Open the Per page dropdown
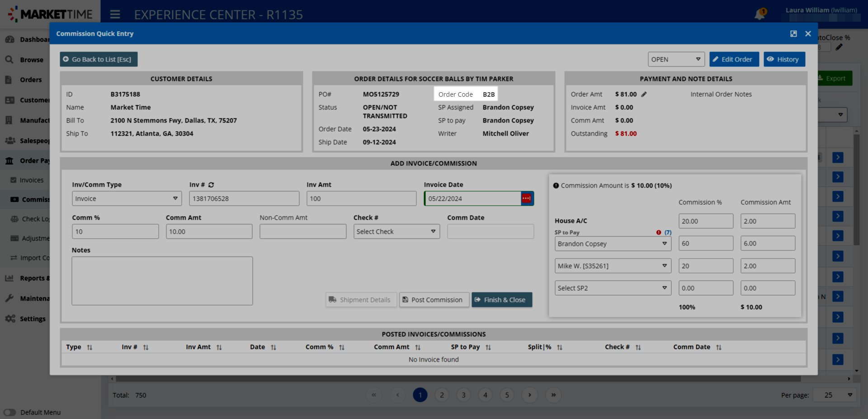This screenshot has height=419, width=868. [x=834, y=395]
